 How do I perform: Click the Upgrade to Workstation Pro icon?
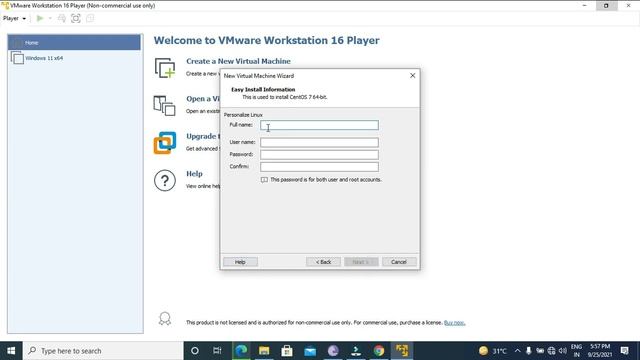click(x=165, y=143)
